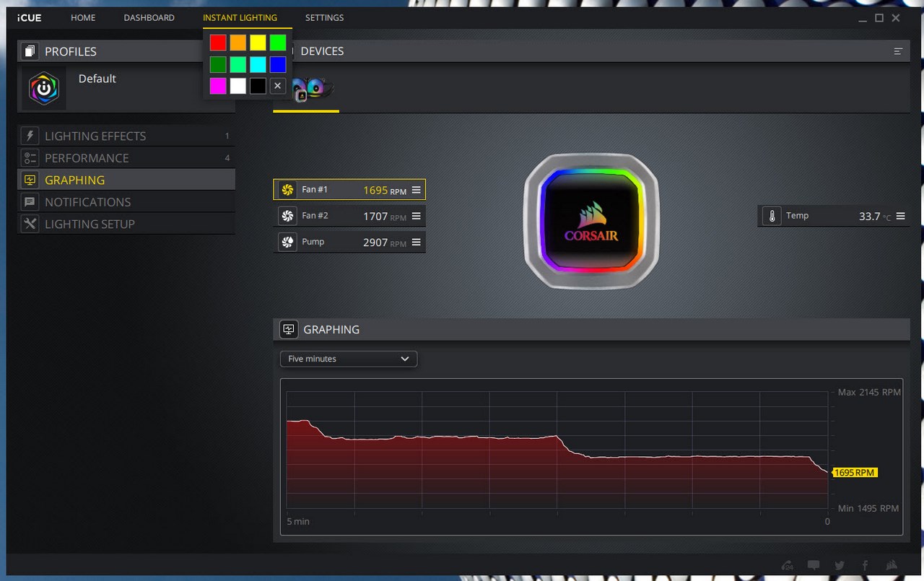Viewport: 924px width, 581px height.
Task: Click the 1695 RPM graph value label
Action: [855, 473]
